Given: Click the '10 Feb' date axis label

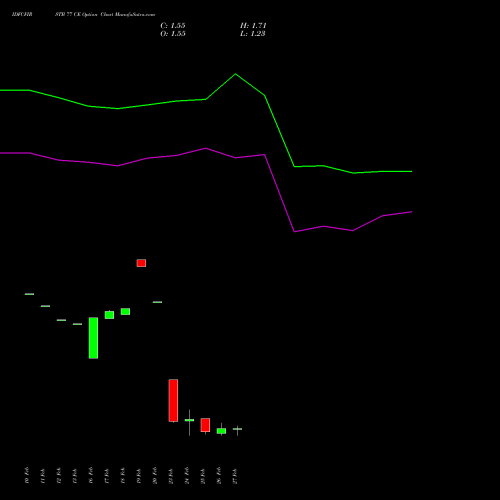Looking at the screenshot, I should pyautogui.click(x=27, y=476).
